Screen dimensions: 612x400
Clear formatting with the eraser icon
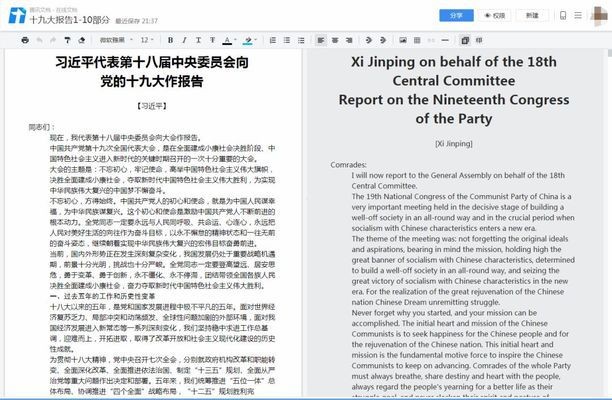pyautogui.click(x=82, y=40)
